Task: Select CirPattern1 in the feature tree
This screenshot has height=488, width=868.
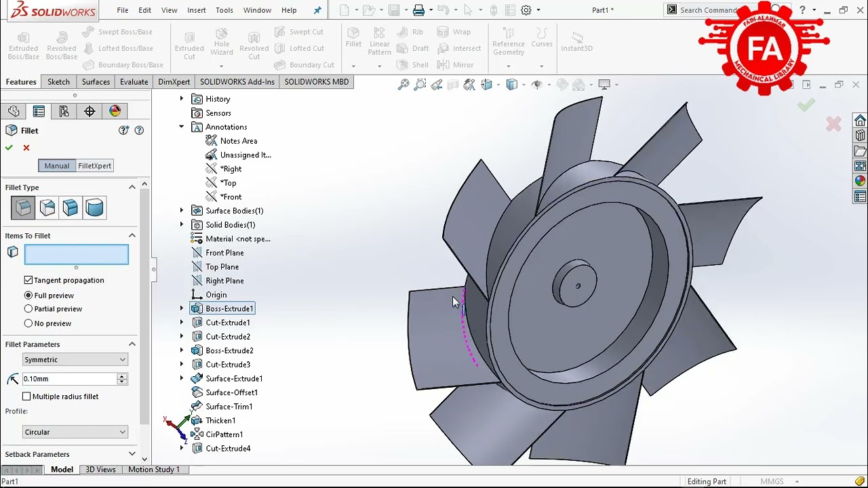Action: coord(224,434)
